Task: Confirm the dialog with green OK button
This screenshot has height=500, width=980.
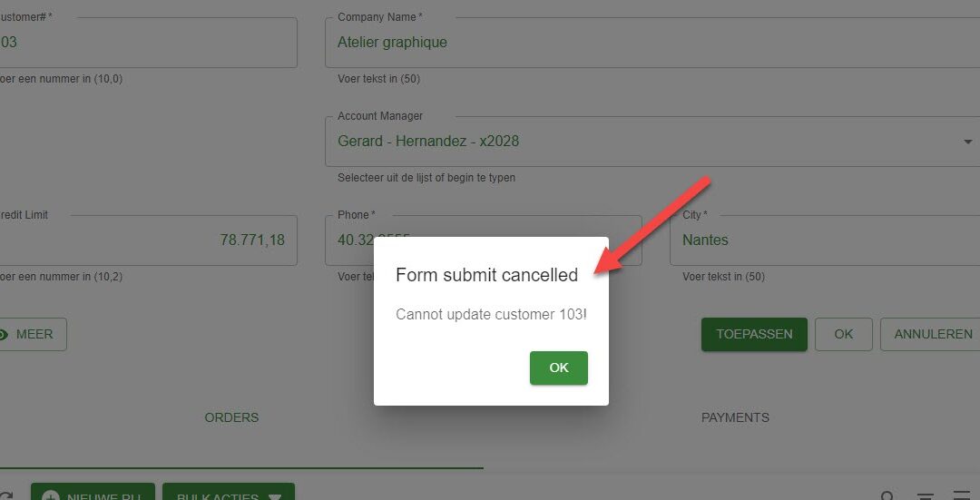Action: (559, 368)
